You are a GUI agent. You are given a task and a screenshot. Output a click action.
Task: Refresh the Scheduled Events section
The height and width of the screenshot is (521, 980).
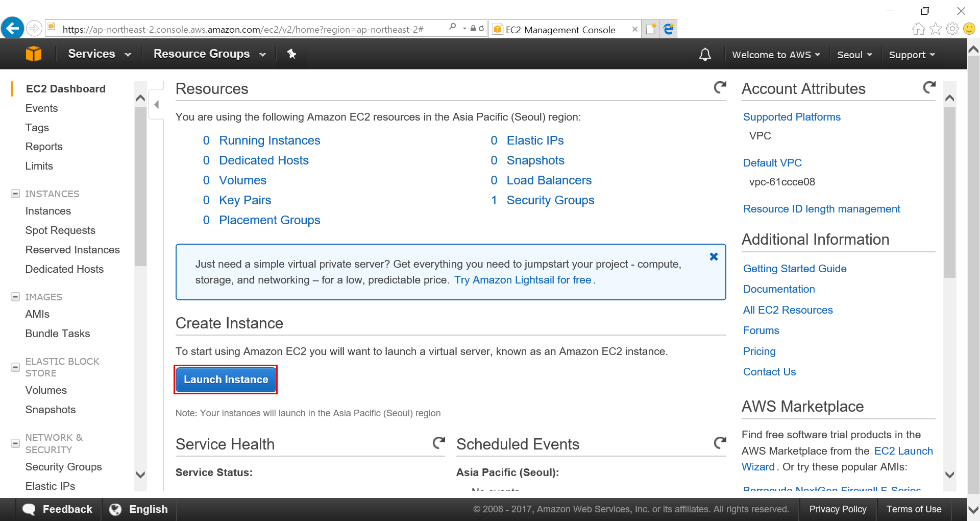point(720,442)
